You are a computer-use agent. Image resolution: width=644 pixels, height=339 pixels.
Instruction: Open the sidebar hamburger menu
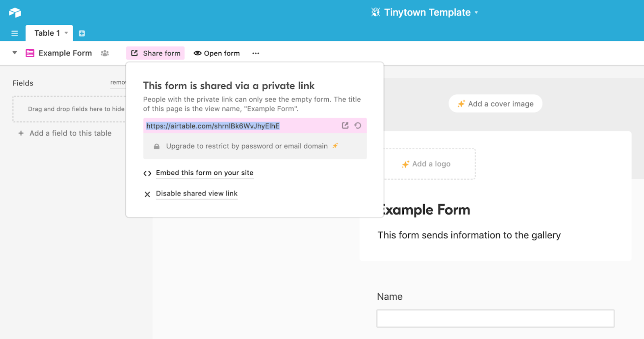point(15,33)
